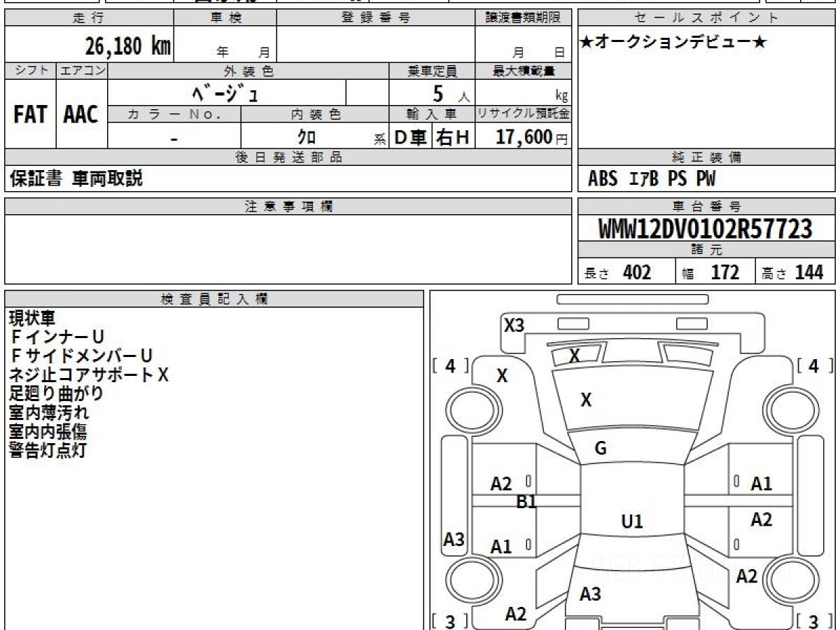
Task: Click the 検査員記入欄 header
Action: (x=214, y=299)
